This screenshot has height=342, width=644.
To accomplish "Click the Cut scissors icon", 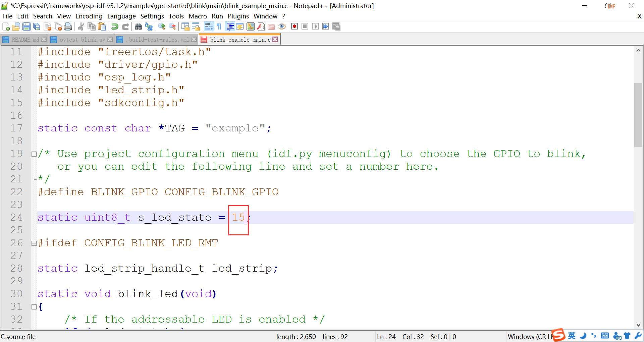I will click(x=81, y=26).
